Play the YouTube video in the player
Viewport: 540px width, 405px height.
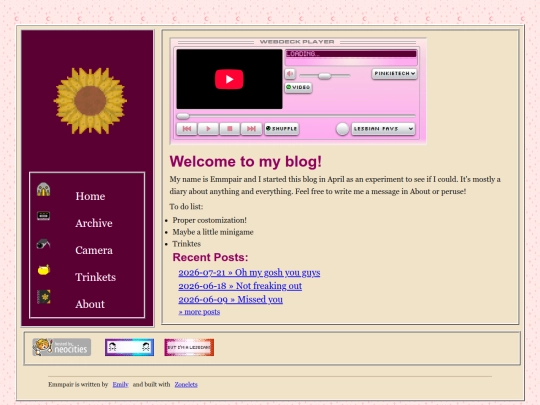(x=229, y=79)
